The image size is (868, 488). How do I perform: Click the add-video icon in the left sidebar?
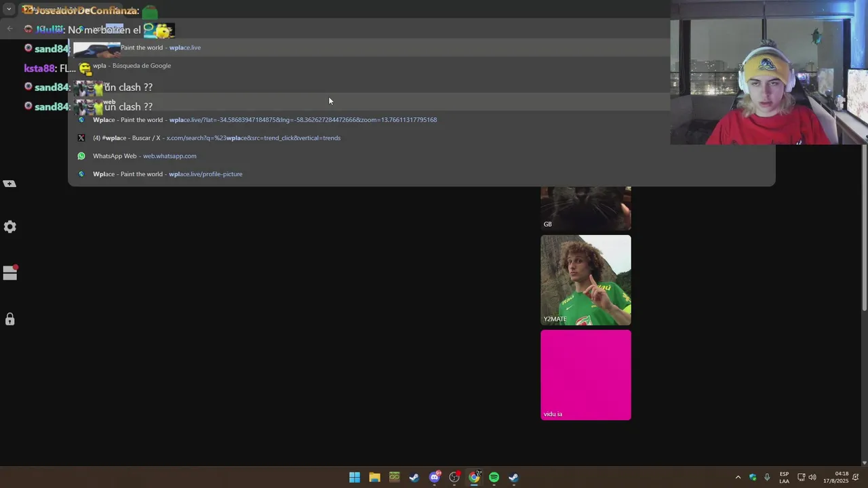tap(10, 184)
